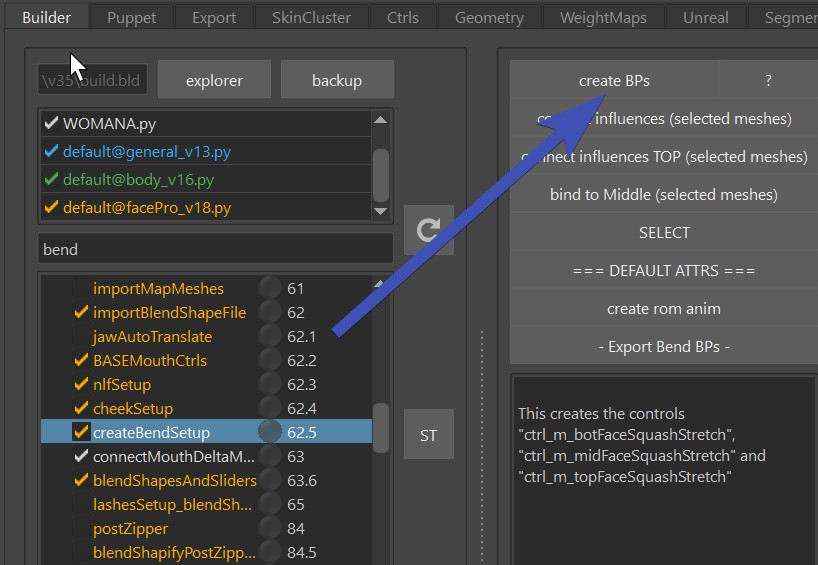
Task: Enable the lashesSetup_blendSh... checkbox
Action: click(81, 504)
